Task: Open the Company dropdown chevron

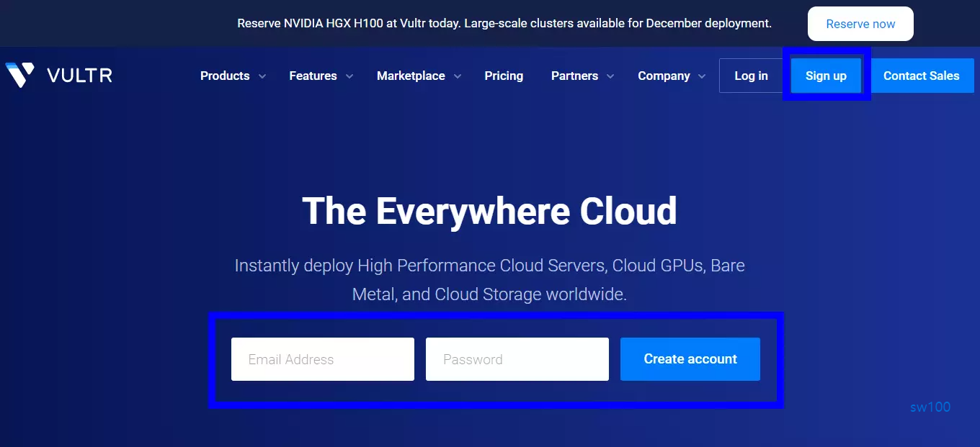Action: (702, 76)
